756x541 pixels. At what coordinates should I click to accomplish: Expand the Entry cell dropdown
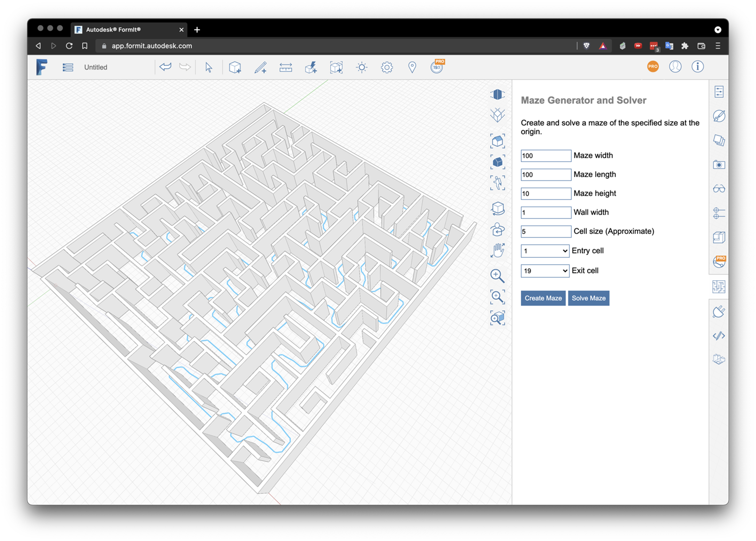pyautogui.click(x=544, y=251)
